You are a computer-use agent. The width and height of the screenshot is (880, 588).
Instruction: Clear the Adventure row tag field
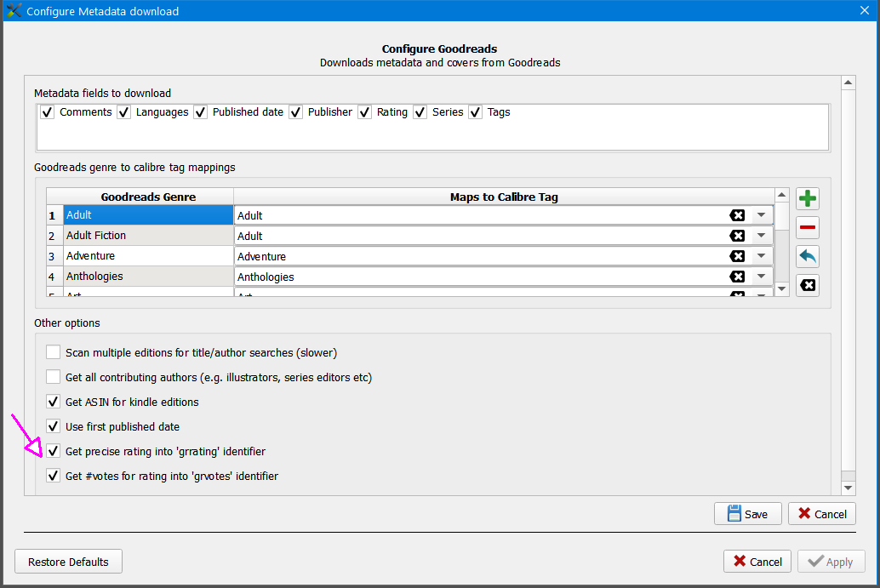coord(737,256)
